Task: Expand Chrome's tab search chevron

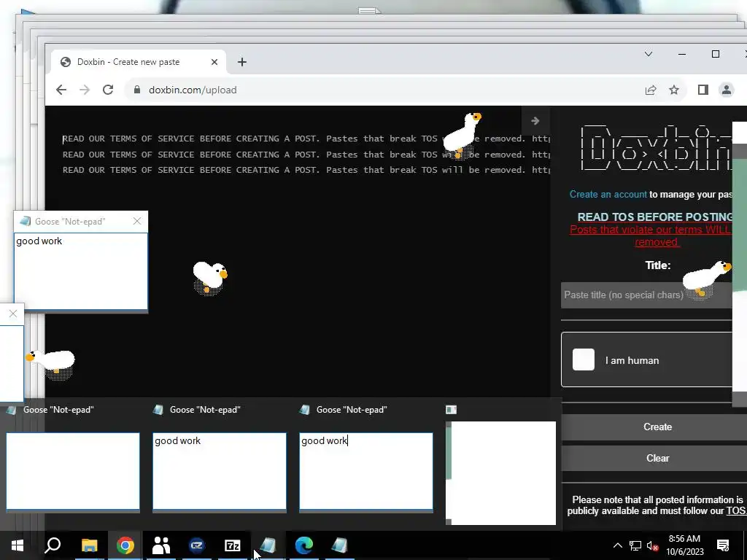Action: 649,54
